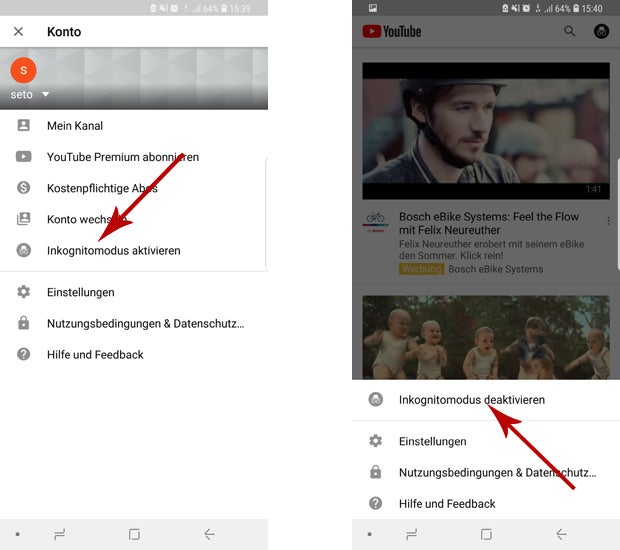Close the Konto screen with the X
Viewport: 620px width, 550px height.
[18, 31]
